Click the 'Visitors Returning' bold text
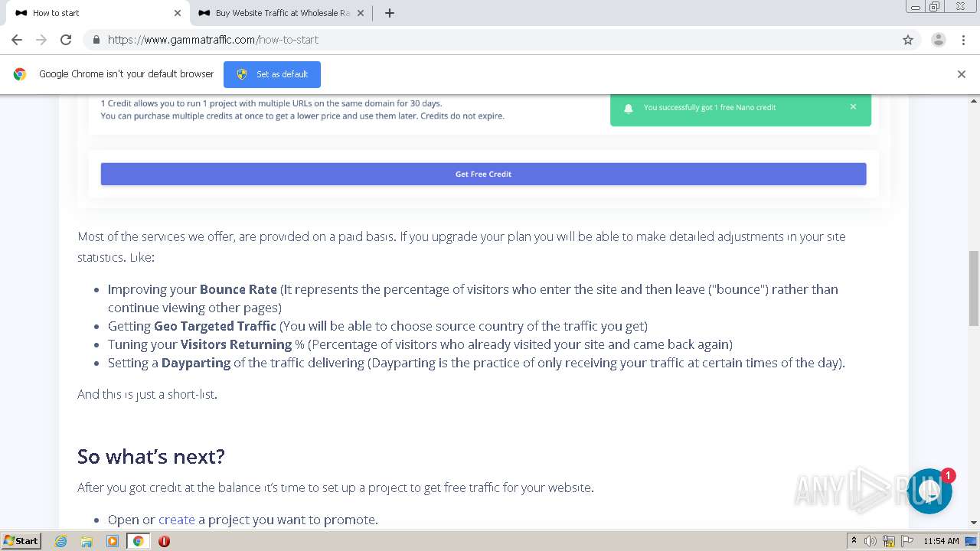This screenshot has height=551, width=980. click(x=236, y=344)
